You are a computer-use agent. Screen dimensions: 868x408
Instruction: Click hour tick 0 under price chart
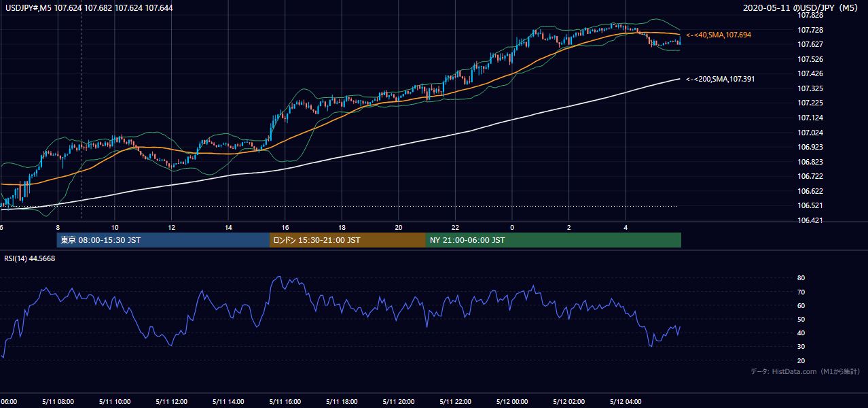coord(512,228)
